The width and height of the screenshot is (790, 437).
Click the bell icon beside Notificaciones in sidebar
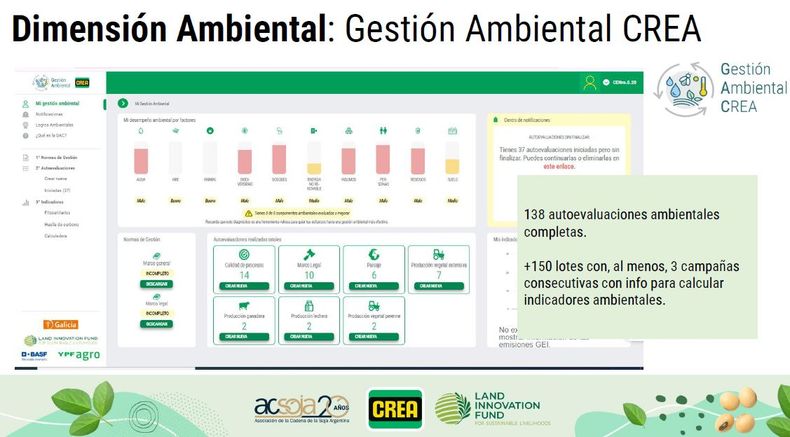tap(25, 114)
